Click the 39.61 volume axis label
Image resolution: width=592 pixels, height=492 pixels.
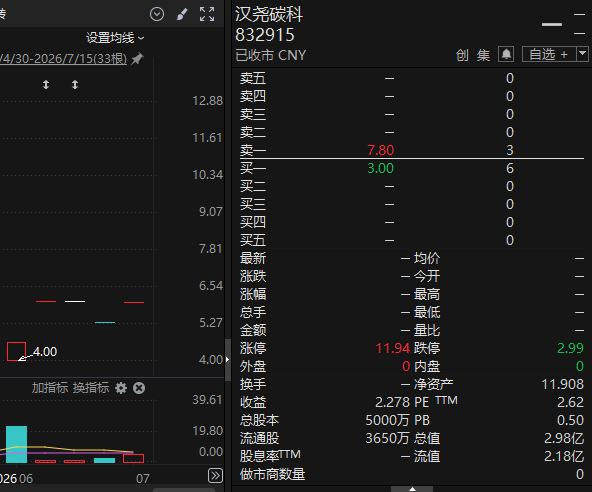tap(208, 399)
